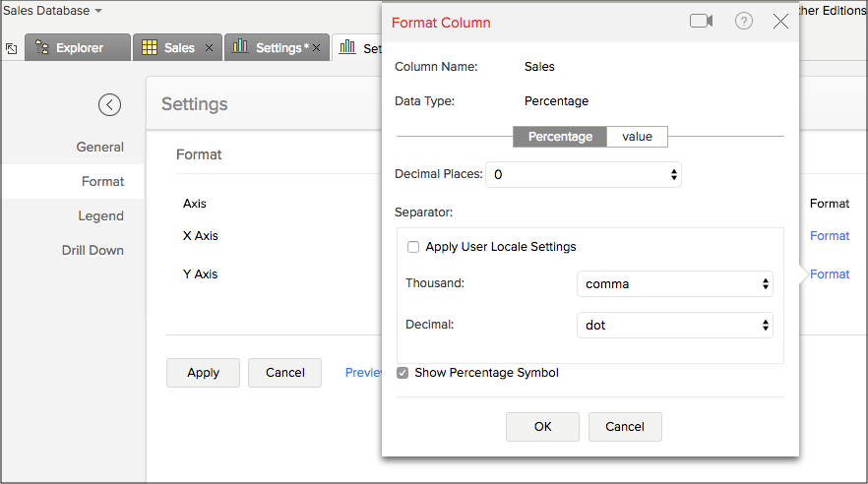Open the Decimal separator dropdown
868x484 pixels.
674,326
